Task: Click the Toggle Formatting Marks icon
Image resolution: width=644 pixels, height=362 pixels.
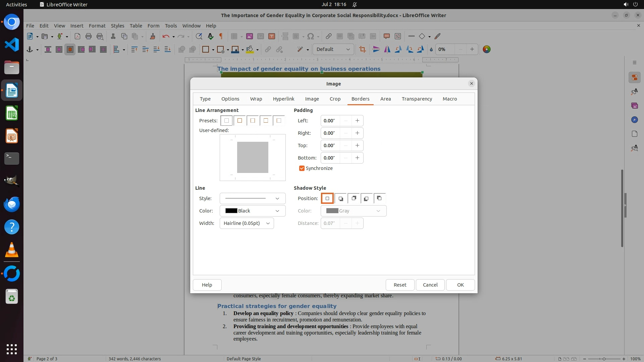Action: pos(221,36)
